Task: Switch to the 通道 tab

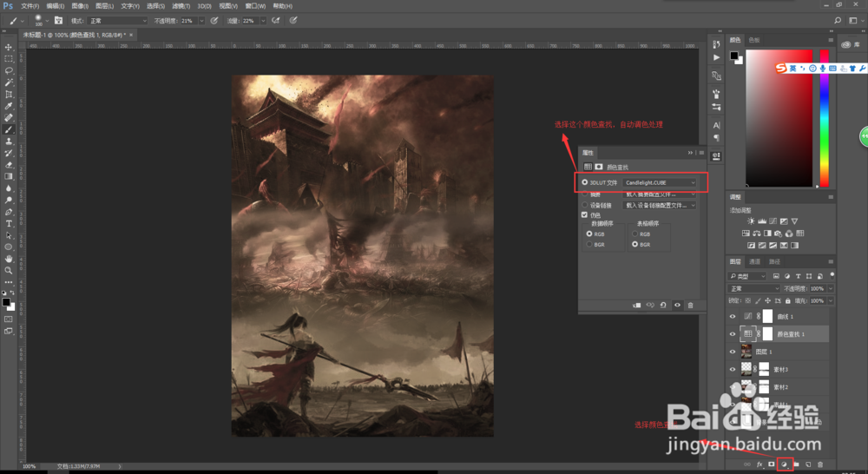Action: click(754, 261)
